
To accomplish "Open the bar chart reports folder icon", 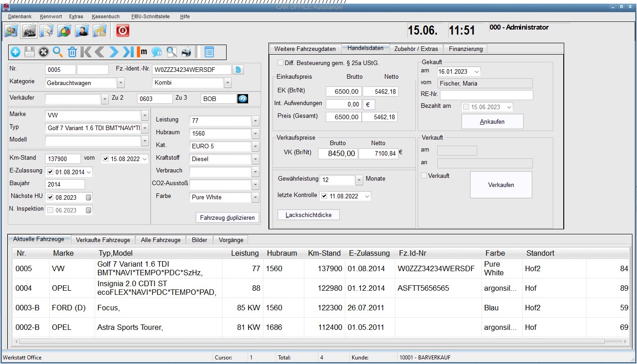I will pos(100,30).
